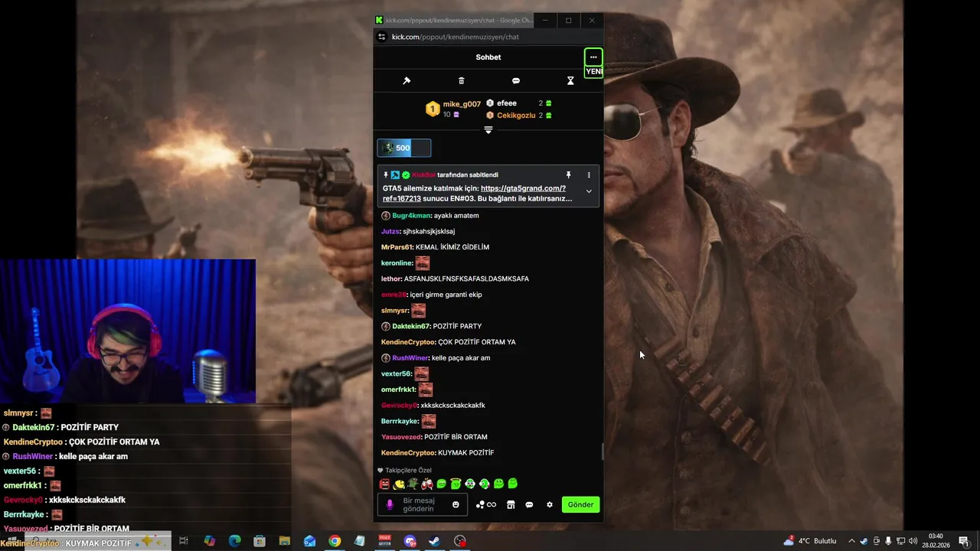Click the hourglass slow-mode icon
980x551 pixels.
tap(570, 80)
